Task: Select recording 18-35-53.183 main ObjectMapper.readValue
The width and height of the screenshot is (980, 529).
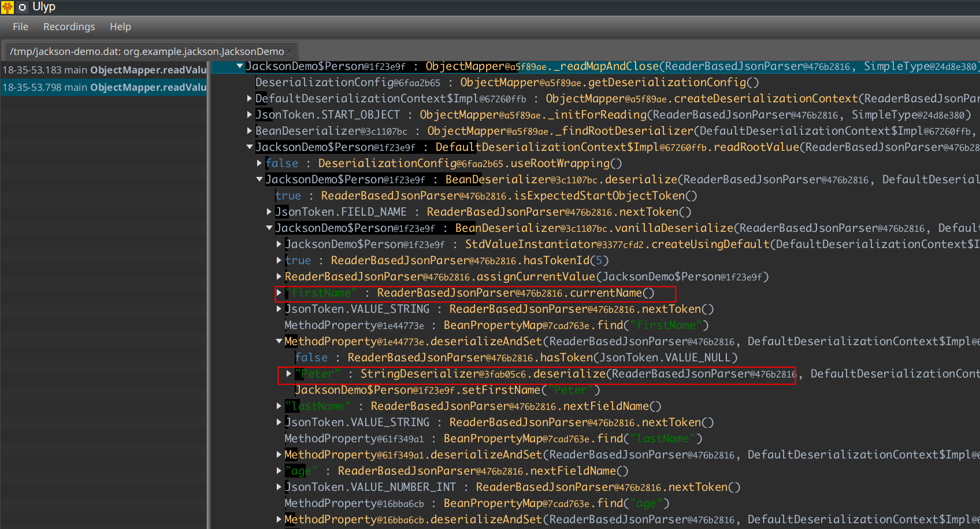Action: (104, 70)
